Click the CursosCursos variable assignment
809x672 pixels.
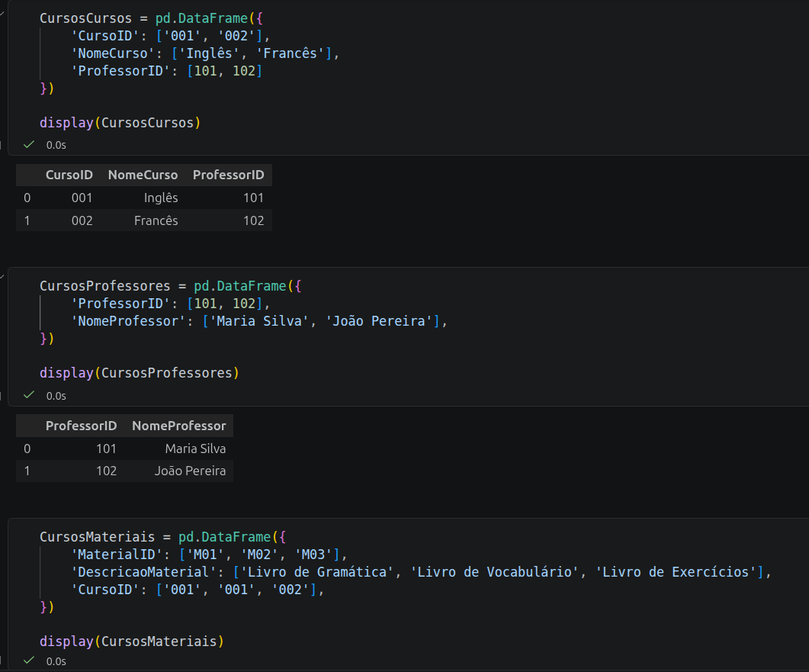(85, 18)
